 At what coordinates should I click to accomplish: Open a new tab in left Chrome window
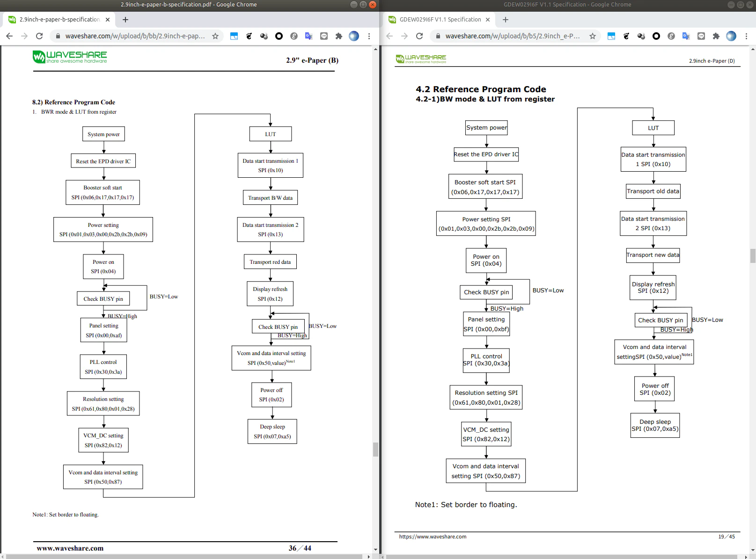tap(125, 20)
